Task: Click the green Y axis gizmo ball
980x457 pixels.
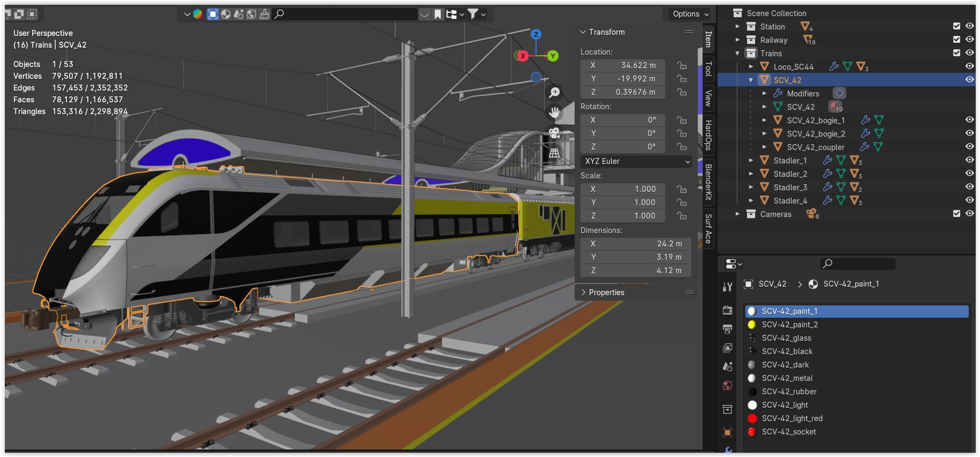Action: click(553, 56)
